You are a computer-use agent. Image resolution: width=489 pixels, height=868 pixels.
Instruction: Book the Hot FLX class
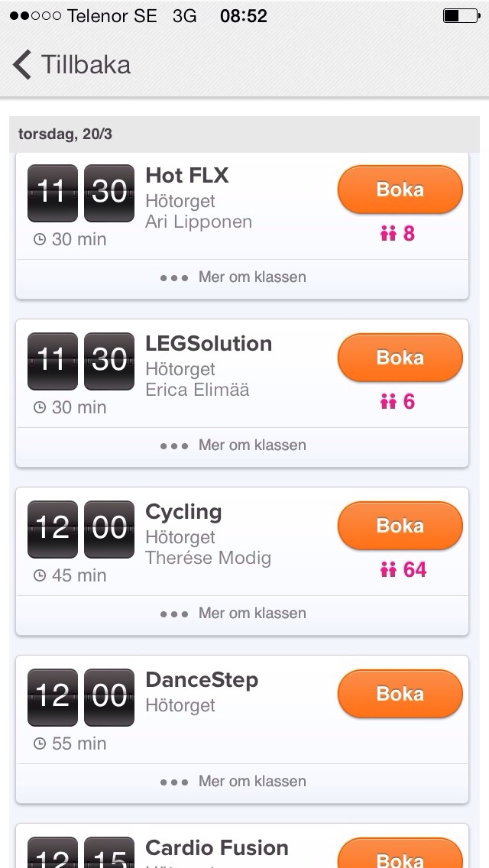(x=400, y=189)
